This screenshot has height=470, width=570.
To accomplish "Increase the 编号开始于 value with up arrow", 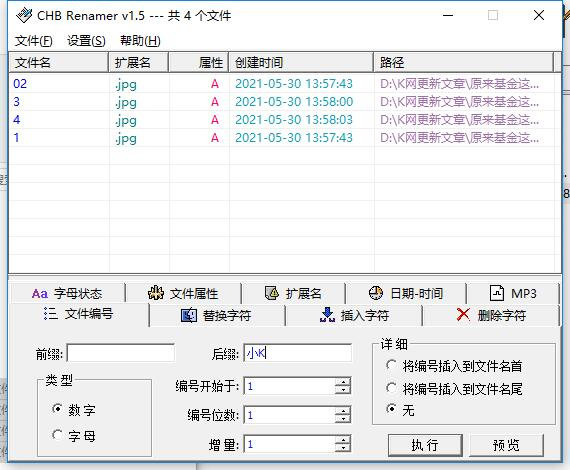I will [x=342, y=381].
